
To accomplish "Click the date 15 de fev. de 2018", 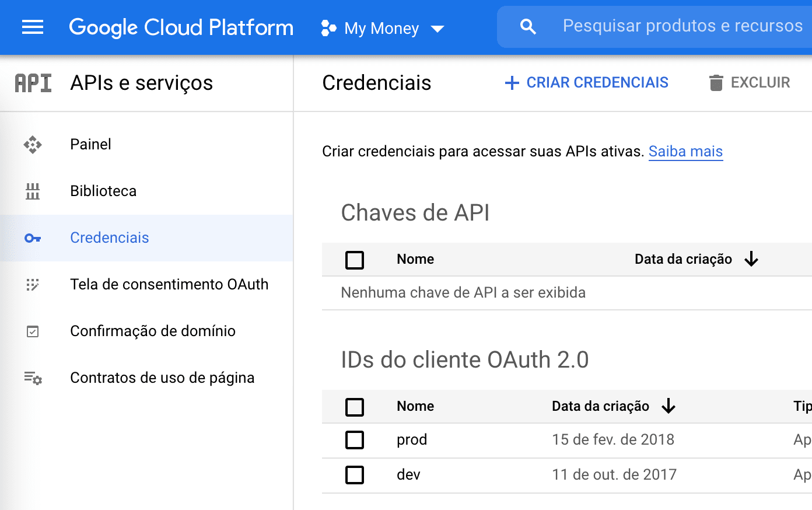I will [613, 439].
